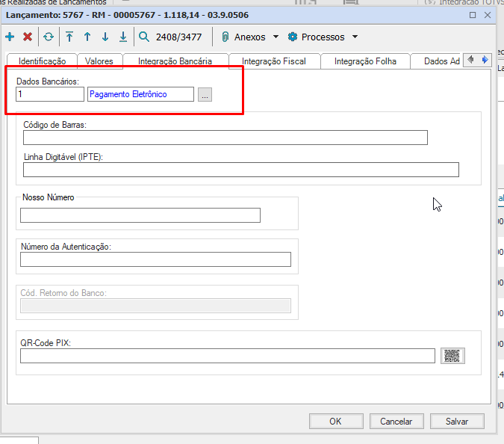
Task: Expand the Anexos dropdown arrow
Action: [276, 37]
